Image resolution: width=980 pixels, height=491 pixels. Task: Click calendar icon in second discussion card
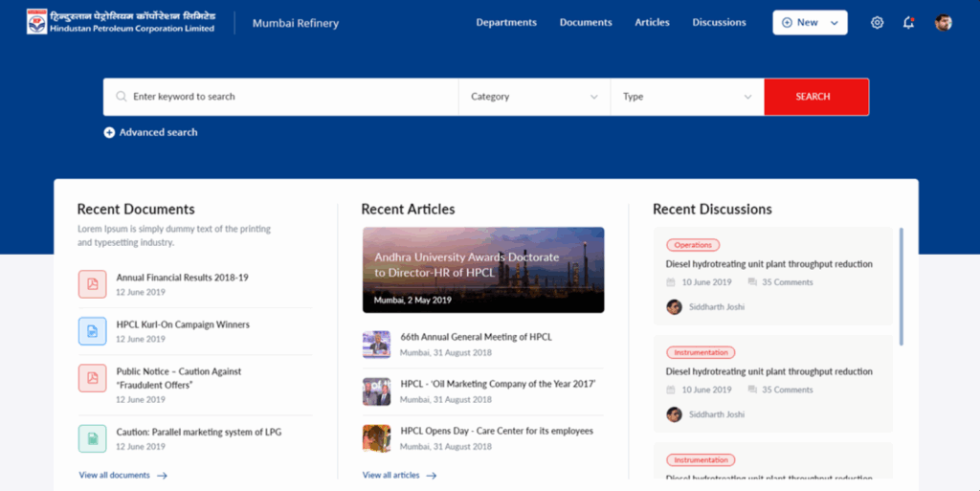[x=671, y=390]
